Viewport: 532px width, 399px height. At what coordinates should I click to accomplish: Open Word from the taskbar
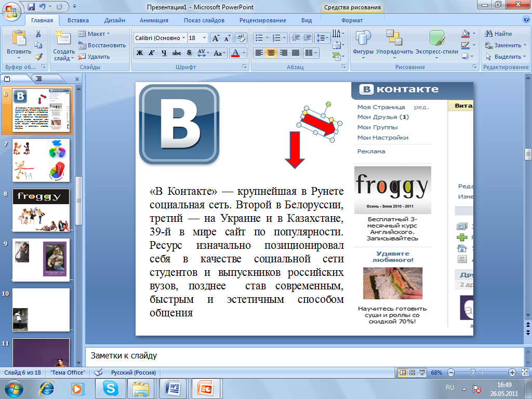[174, 389]
